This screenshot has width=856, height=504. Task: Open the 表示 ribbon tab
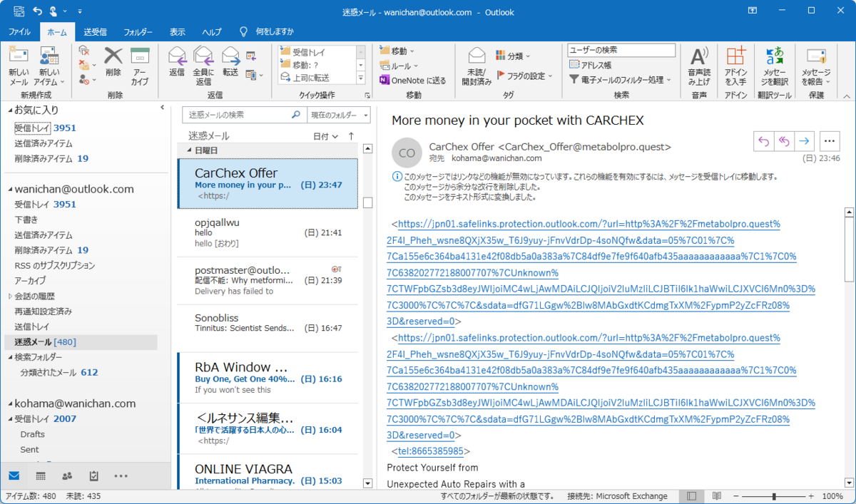click(x=177, y=31)
